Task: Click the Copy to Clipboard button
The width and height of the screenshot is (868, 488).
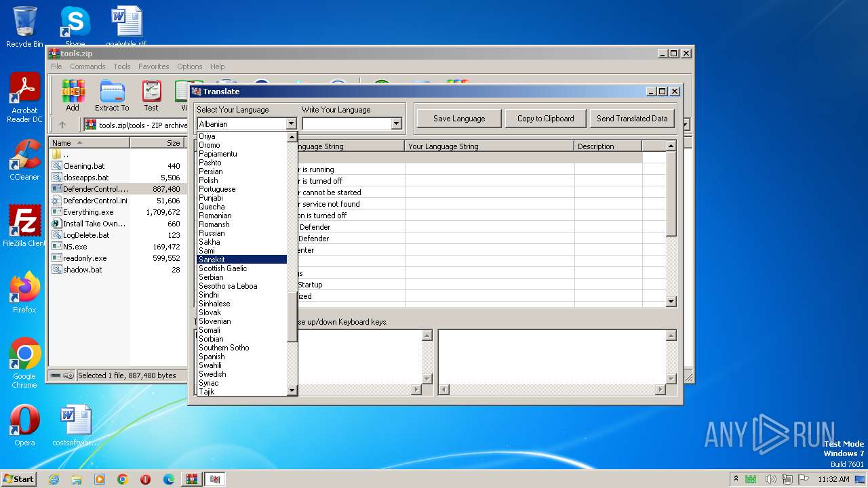Action: [x=546, y=119]
